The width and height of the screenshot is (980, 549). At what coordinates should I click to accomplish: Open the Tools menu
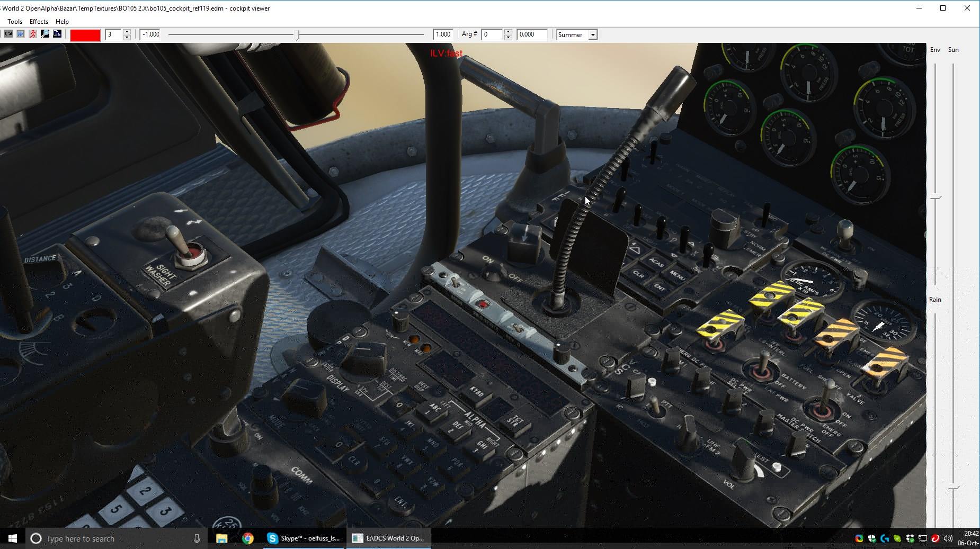point(15,22)
